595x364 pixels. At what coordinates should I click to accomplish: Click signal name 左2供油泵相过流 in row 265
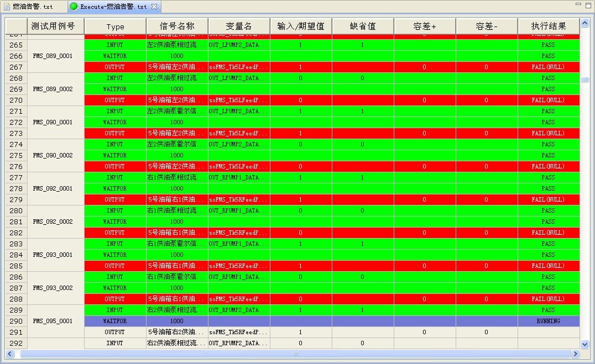coord(177,45)
